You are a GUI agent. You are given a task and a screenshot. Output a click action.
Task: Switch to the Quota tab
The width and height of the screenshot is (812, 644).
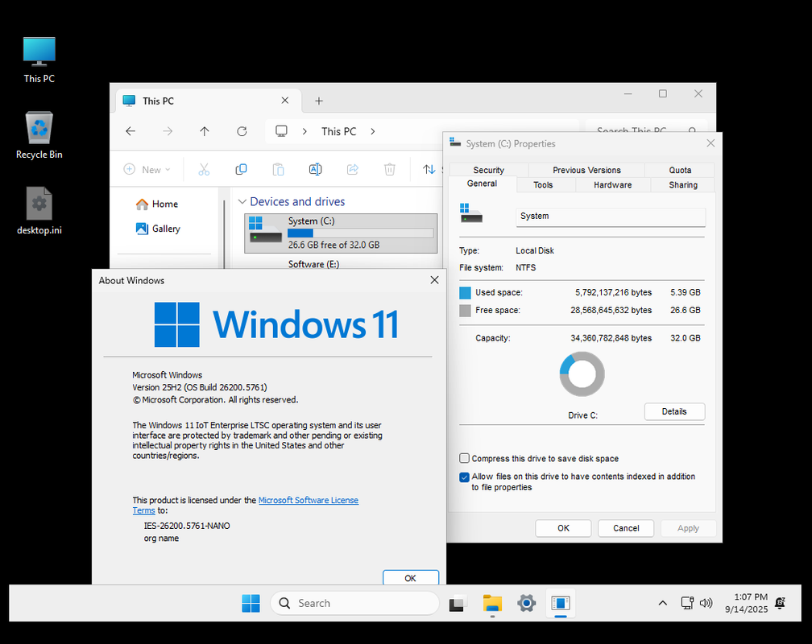click(x=679, y=170)
